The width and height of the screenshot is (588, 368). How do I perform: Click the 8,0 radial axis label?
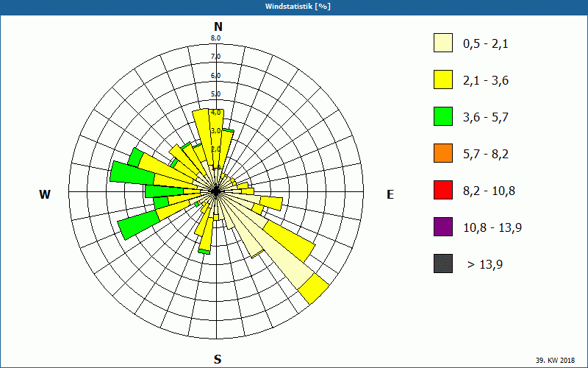[x=215, y=38]
